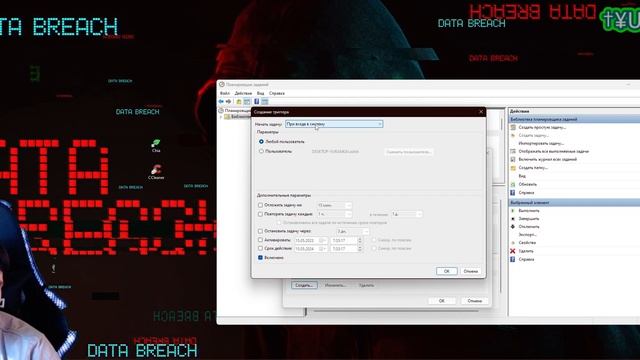640x360 pixels.
Task: Click the Изменить... button behind the dialog
Action: [x=336, y=285]
